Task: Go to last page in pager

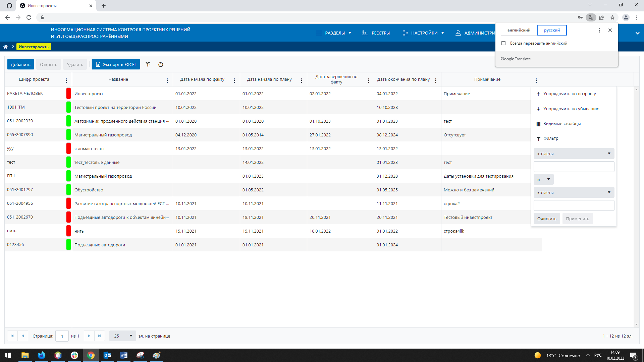Action: point(99,336)
